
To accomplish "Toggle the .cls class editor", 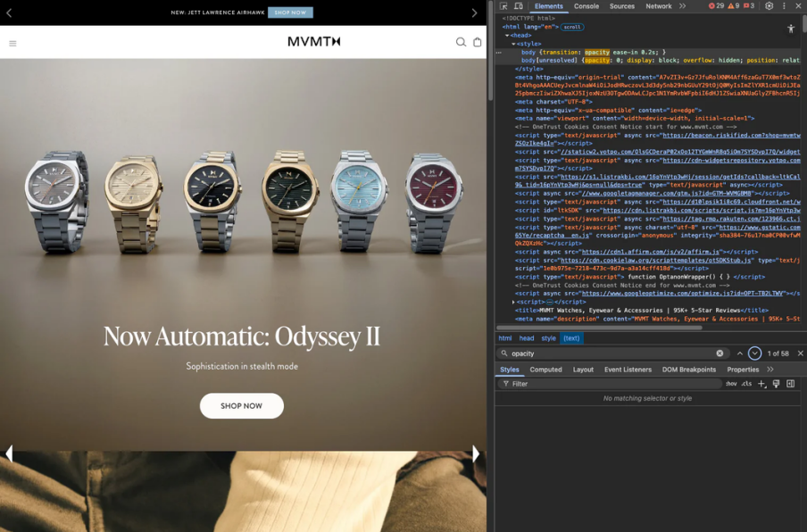I will (746, 384).
